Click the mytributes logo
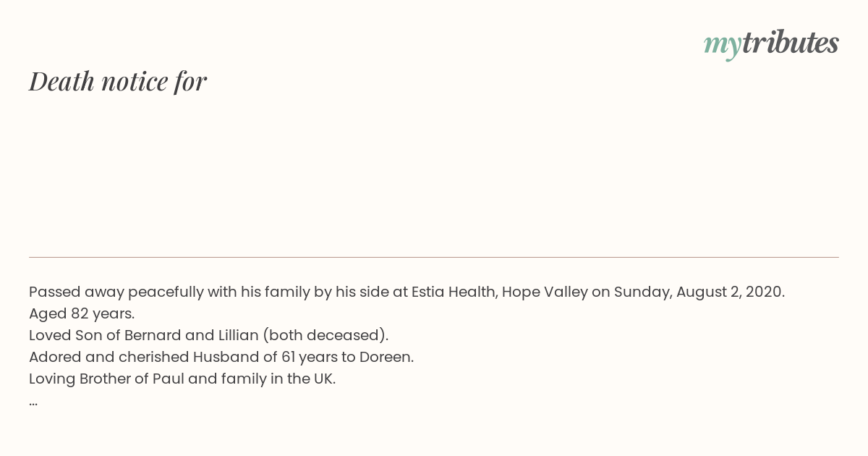The width and height of the screenshot is (868, 456). tap(771, 43)
